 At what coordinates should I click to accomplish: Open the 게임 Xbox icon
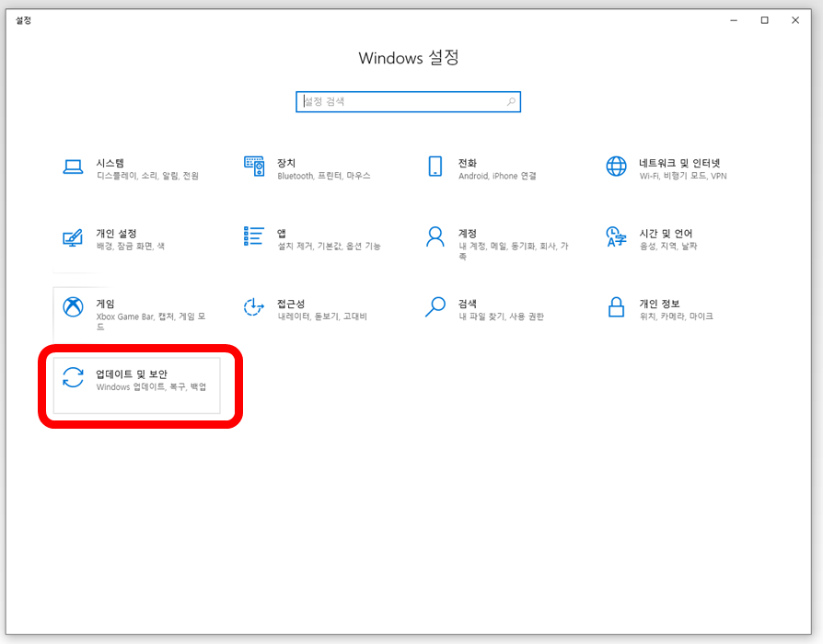coord(73,306)
